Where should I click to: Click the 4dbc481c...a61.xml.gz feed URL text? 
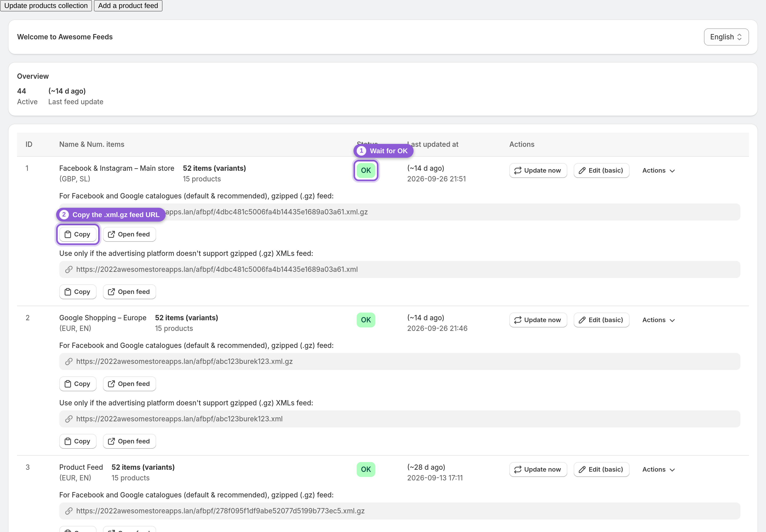click(267, 212)
